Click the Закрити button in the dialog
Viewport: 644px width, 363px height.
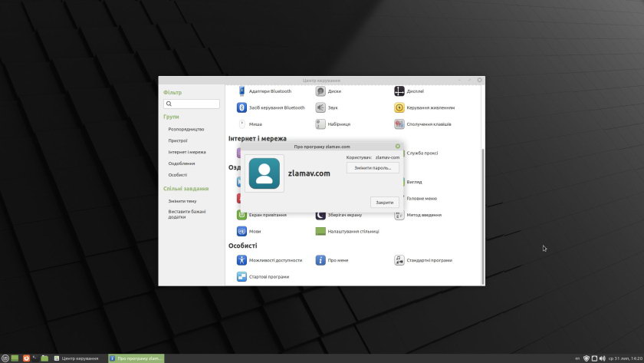(384, 203)
